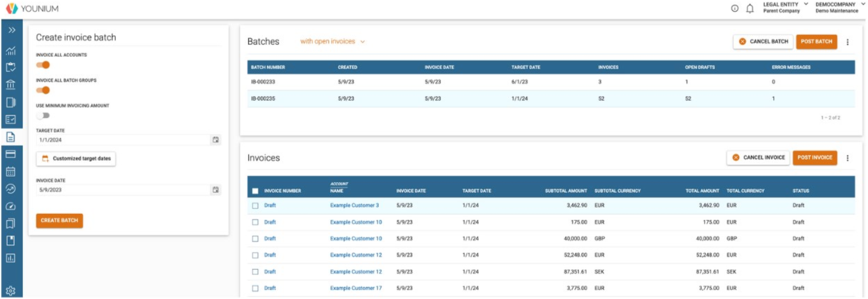This screenshot has height=299, width=868.
Task: Expand the sidebar with the double-chevron icon
Action: coord(12,30)
